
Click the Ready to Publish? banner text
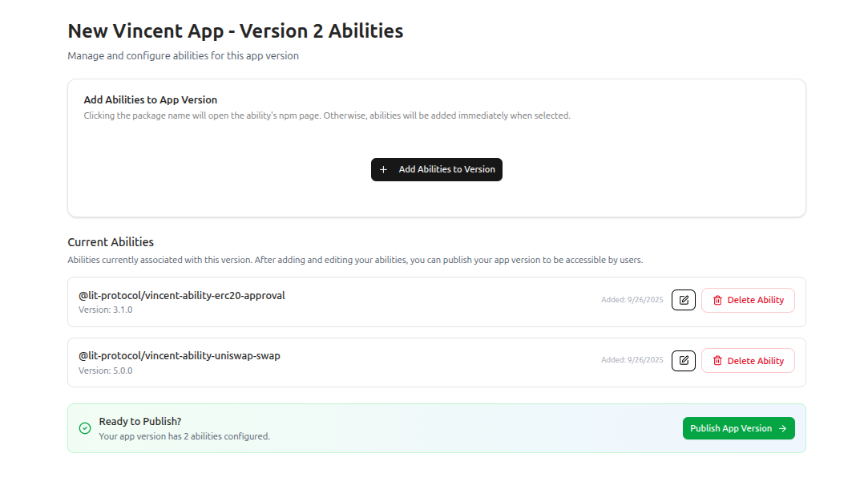coord(139,420)
